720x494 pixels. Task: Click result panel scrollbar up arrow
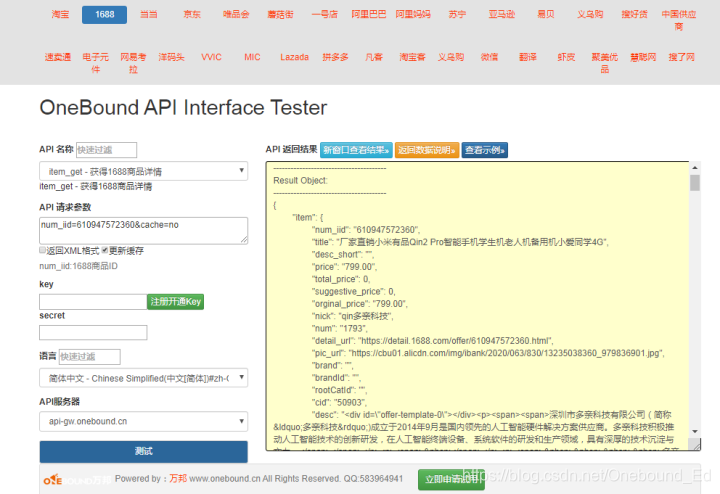[695, 168]
